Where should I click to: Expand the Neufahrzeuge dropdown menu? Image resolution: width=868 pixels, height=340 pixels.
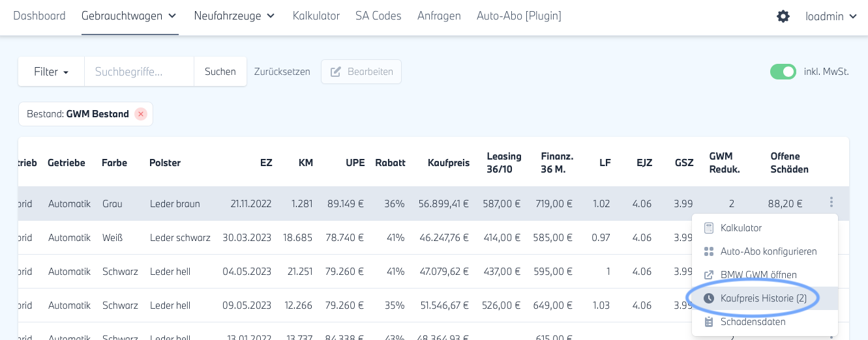[x=234, y=16]
